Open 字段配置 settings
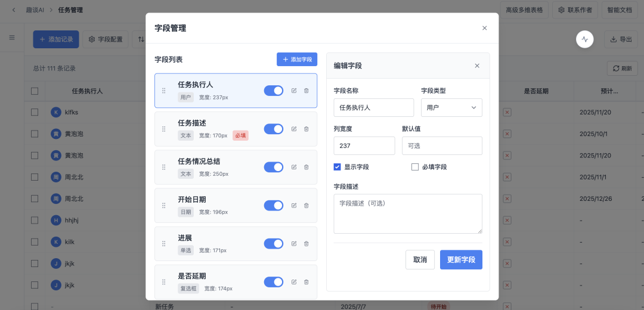This screenshot has width=644, height=310. click(x=106, y=39)
